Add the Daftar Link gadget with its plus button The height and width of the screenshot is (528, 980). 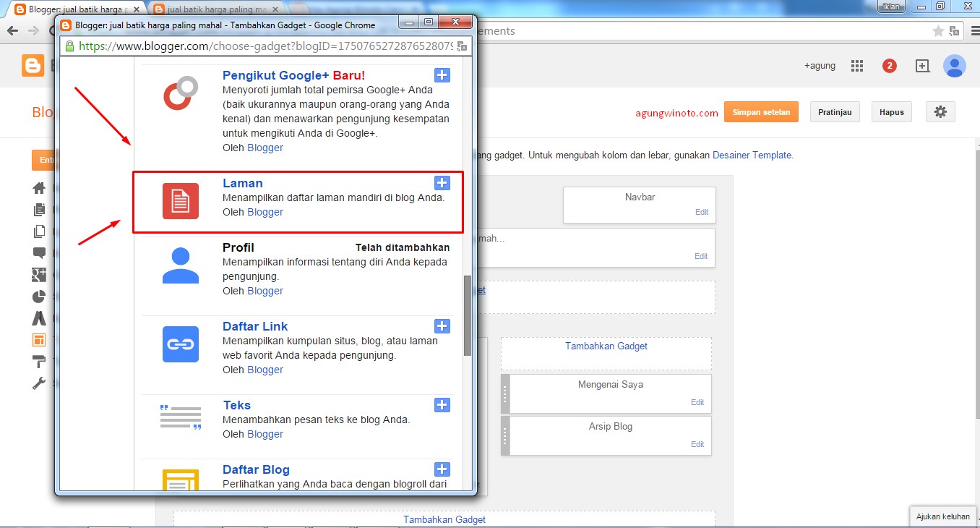(x=442, y=326)
